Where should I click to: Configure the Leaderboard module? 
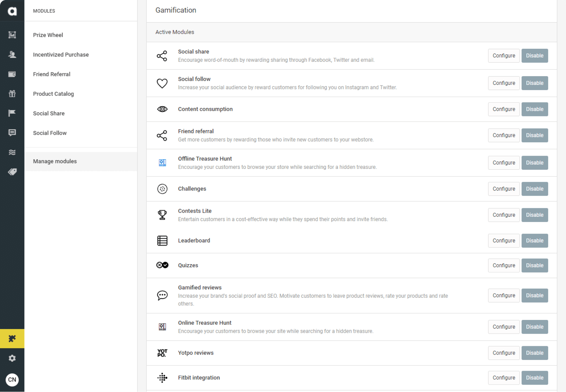click(504, 240)
